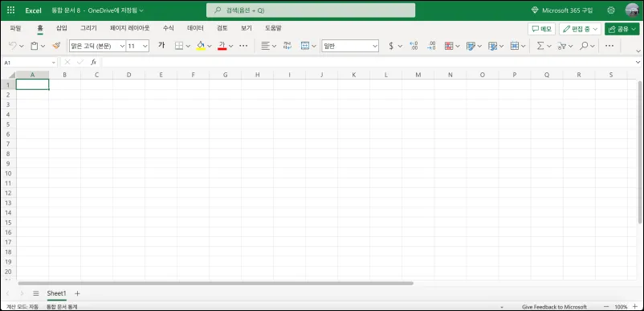This screenshot has width=644, height=311.
Task: Apply yellow fill color bucket
Action: click(201, 46)
